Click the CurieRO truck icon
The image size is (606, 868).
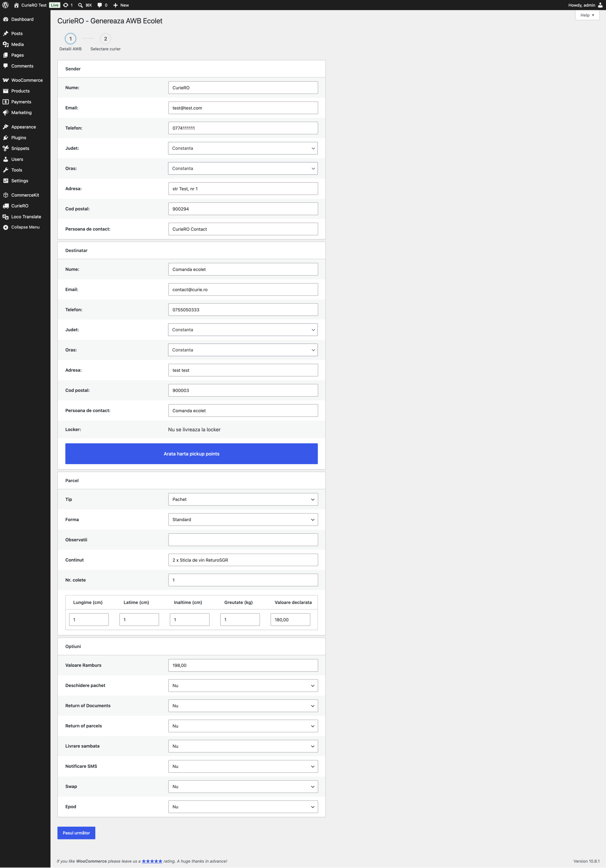pyautogui.click(x=6, y=206)
